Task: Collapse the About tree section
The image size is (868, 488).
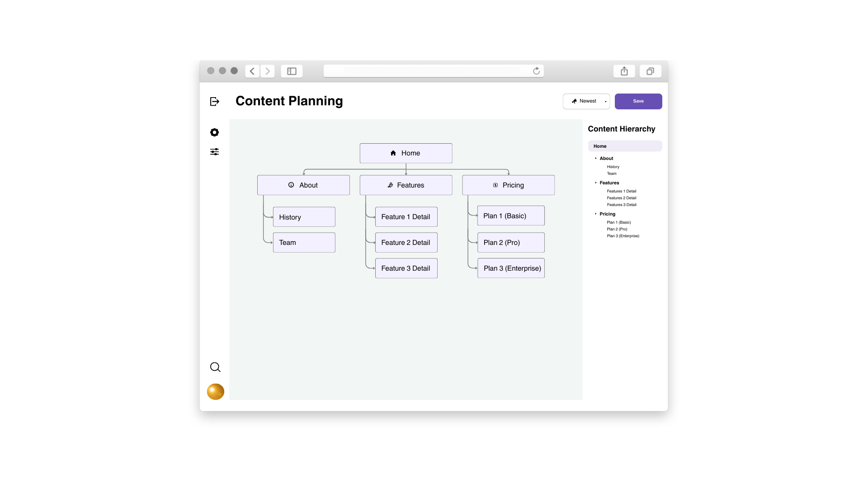Action: pos(596,159)
